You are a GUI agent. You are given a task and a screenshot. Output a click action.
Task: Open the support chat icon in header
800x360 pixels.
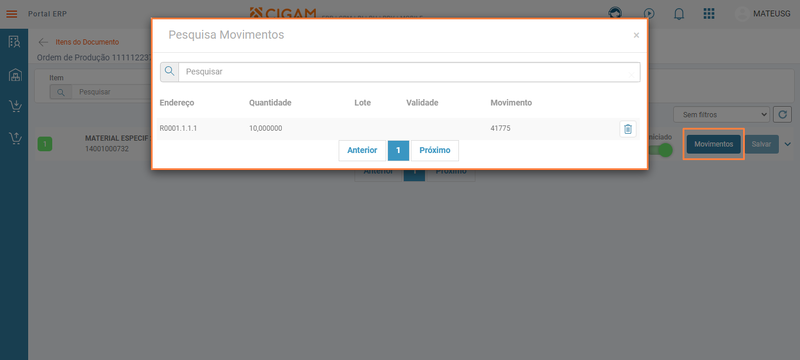[x=616, y=13]
